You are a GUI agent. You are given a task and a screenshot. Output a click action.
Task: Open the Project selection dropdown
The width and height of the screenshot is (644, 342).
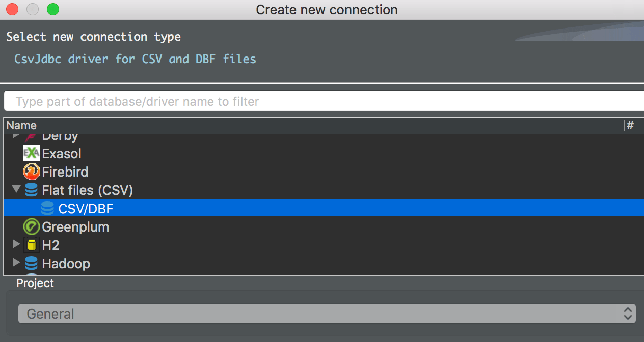[x=326, y=313]
